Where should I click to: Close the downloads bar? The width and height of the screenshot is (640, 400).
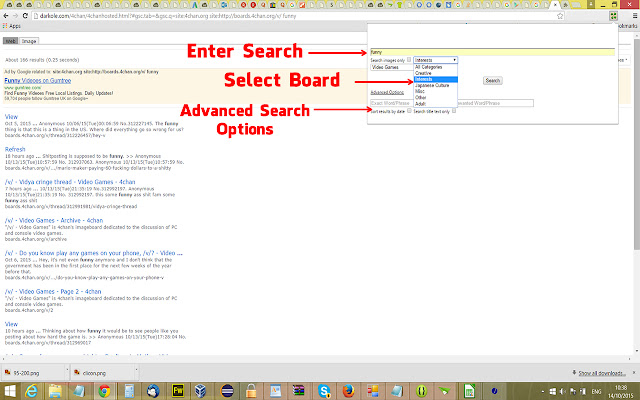[x=636, y=373]
